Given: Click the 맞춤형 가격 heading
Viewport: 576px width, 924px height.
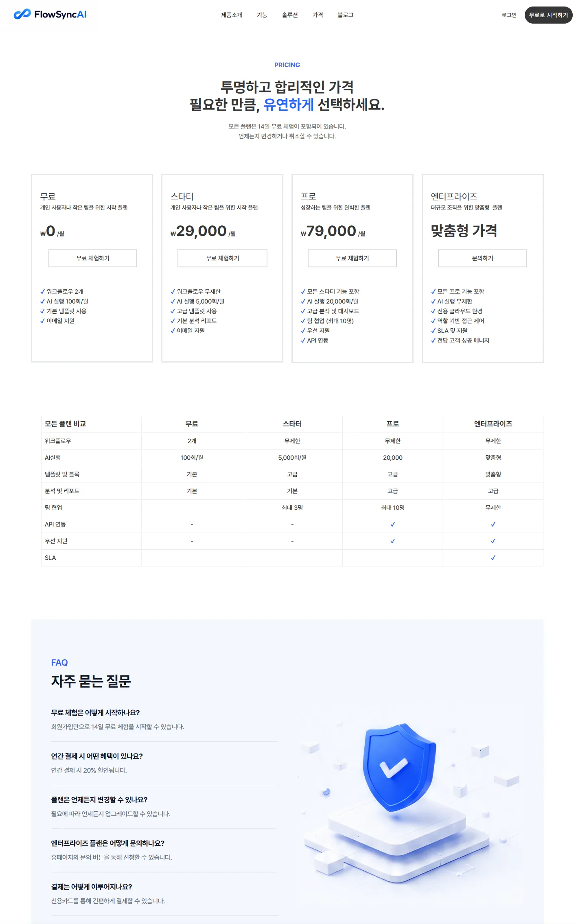Looking at the screenshot, I should click(464, 231).
